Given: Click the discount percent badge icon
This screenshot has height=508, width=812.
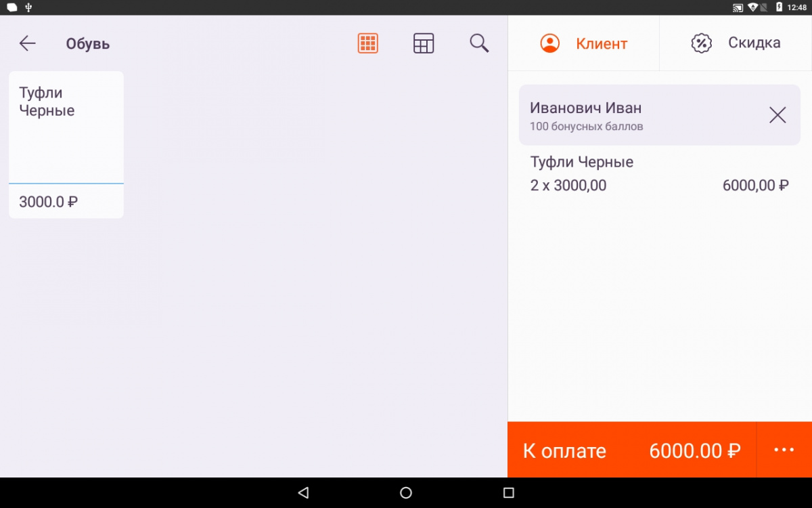Looking at the screenshot, I should pos(701,43).
